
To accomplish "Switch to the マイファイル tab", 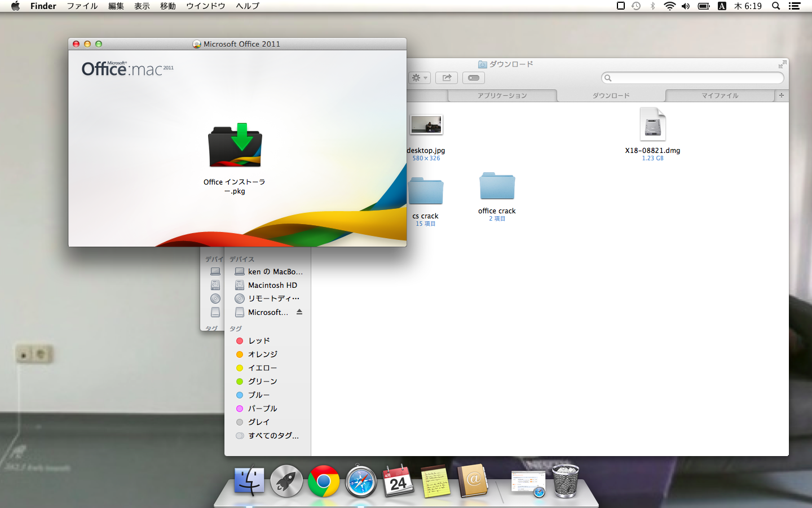I will click(x=720, y=96).
